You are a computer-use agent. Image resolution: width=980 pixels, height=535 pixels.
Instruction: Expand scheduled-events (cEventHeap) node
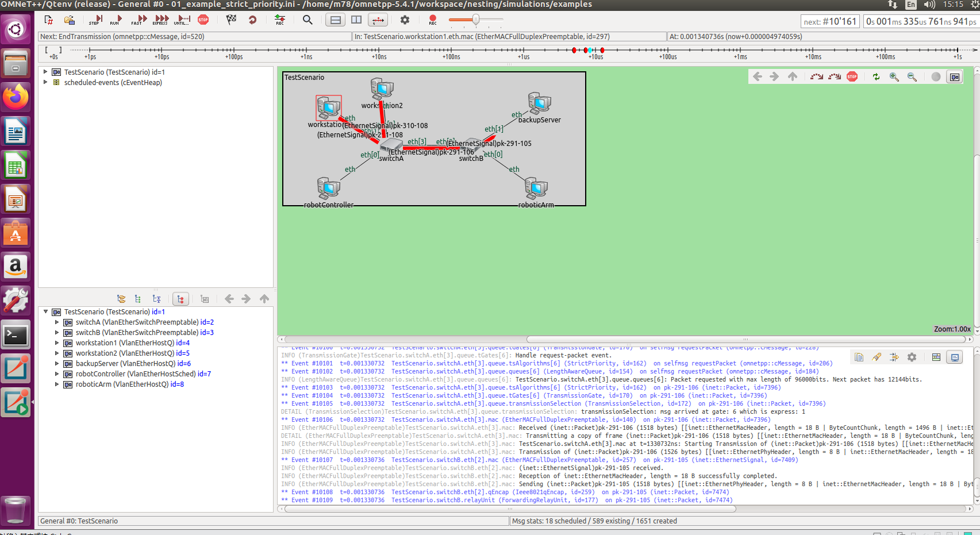point(45,82)
